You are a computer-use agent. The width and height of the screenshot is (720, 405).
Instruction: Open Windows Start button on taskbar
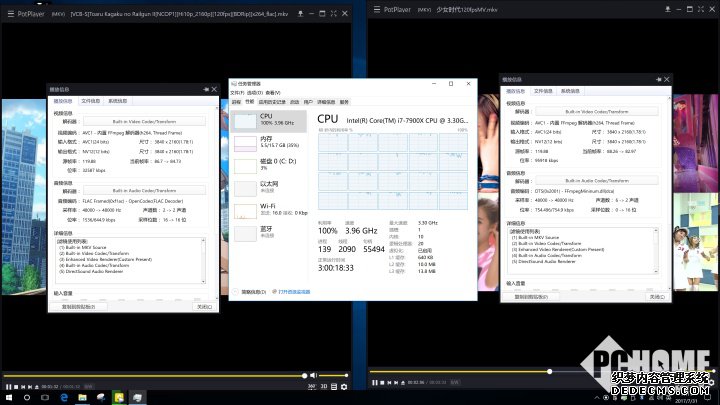pyautogui.click(x=8, y=397)
